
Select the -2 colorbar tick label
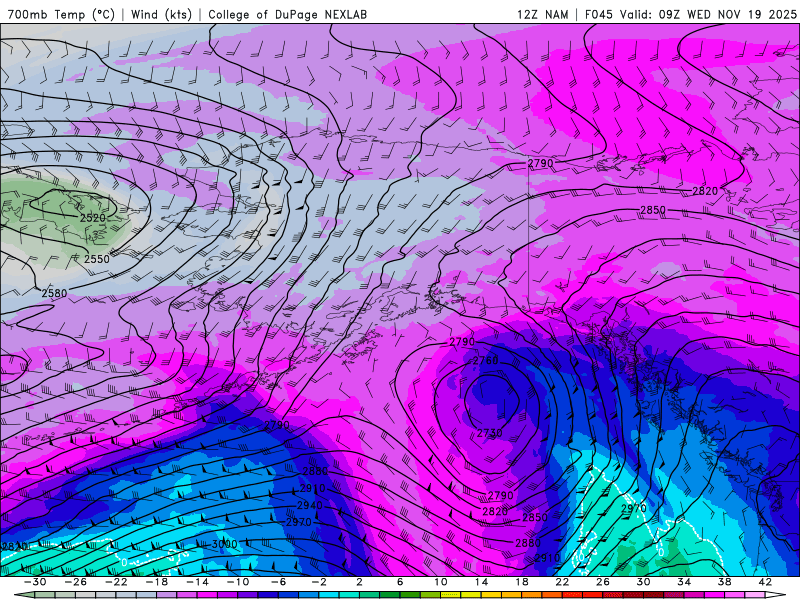(x=318, y=582)
